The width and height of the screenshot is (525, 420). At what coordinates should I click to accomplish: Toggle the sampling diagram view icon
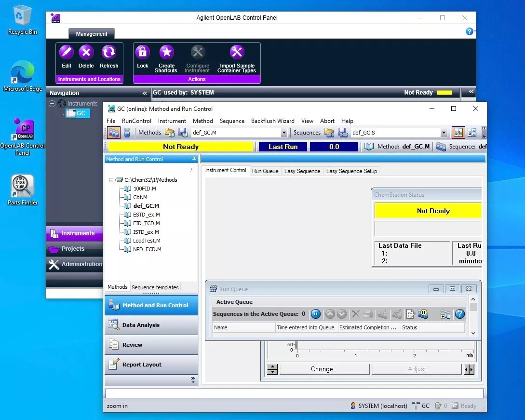pyautogui.click(x=458, y=133)
